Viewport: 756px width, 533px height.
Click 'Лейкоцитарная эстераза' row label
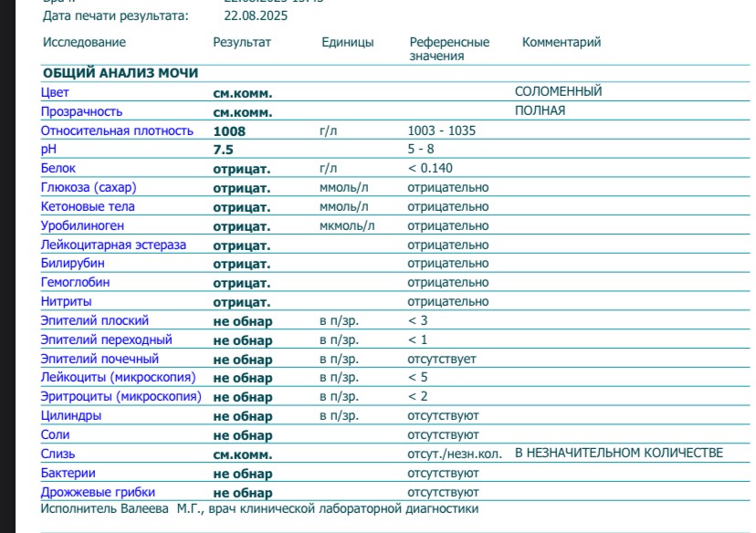[x=113, y=246]
